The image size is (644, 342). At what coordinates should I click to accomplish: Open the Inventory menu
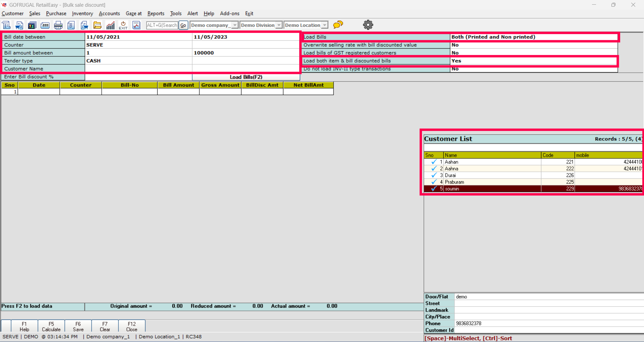tap(83, 13)
